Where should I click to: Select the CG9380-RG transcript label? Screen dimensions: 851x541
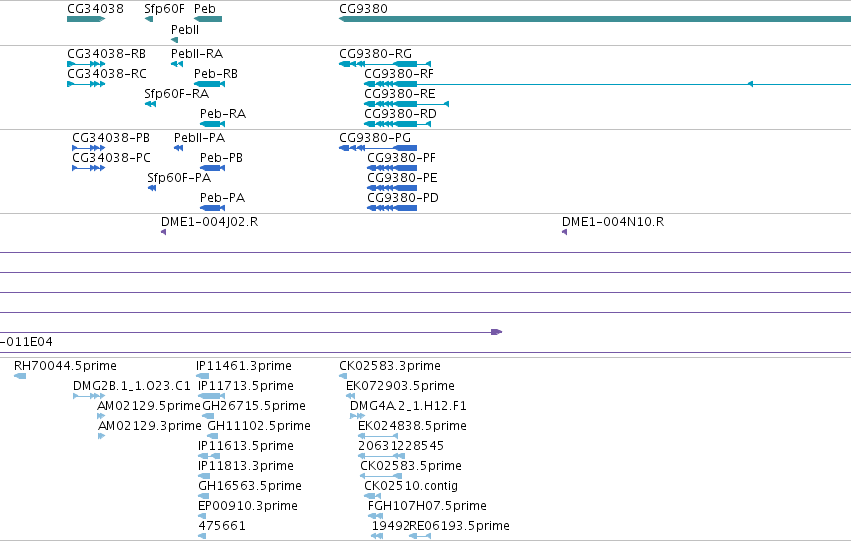pyautogui.click(x=375, y=54)
